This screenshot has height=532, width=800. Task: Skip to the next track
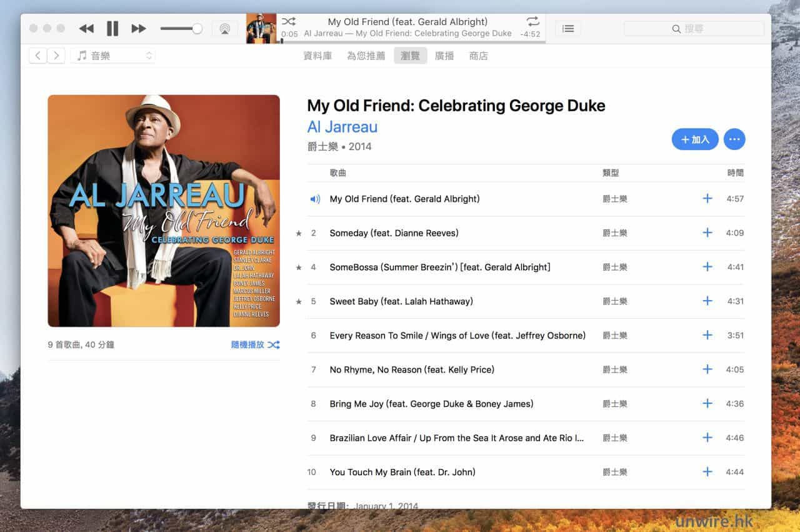tap(139, 29)
